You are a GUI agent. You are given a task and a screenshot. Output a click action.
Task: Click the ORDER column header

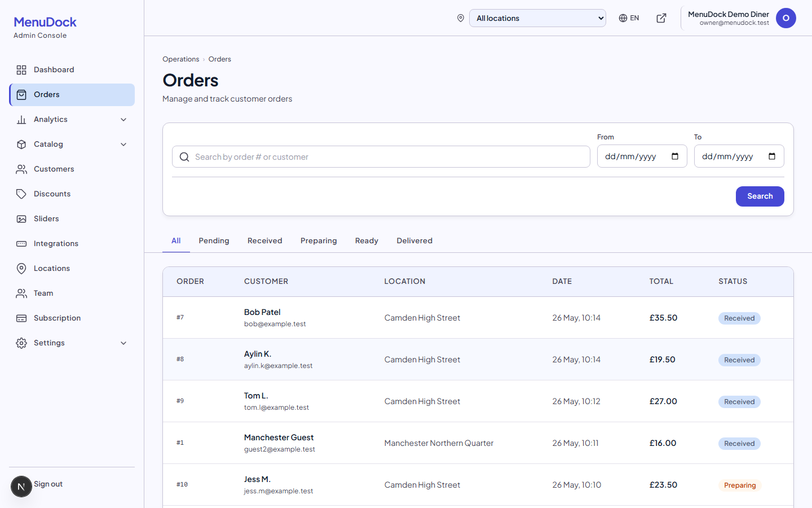point(190,281)
